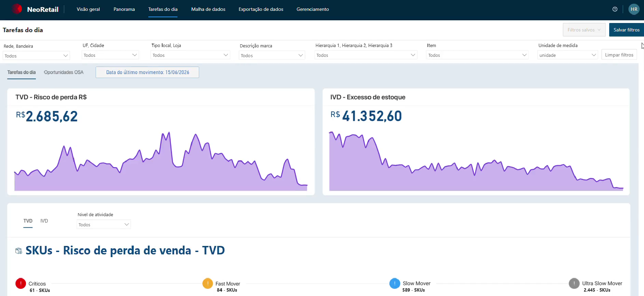The width and height of the screenshot is (644, 296).
Task: Click the NeoRetail red logo icon
Action: 17,9
